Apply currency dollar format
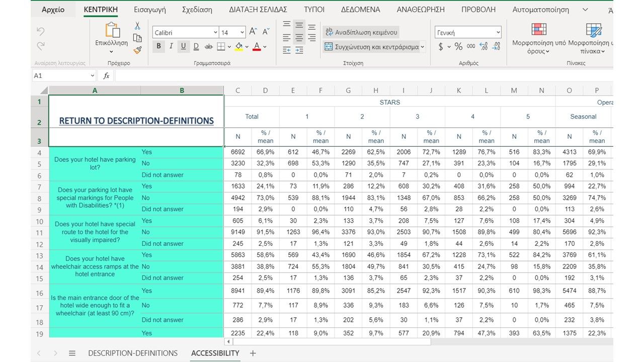Viewport: 644px width, 362px height. coord(441,47)
